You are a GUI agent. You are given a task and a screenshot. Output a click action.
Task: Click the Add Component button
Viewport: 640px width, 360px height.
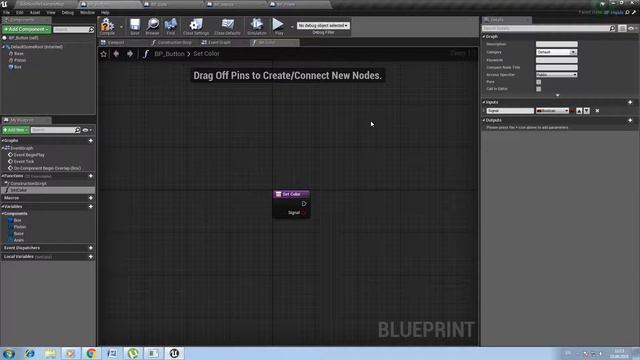pos(26,29)
